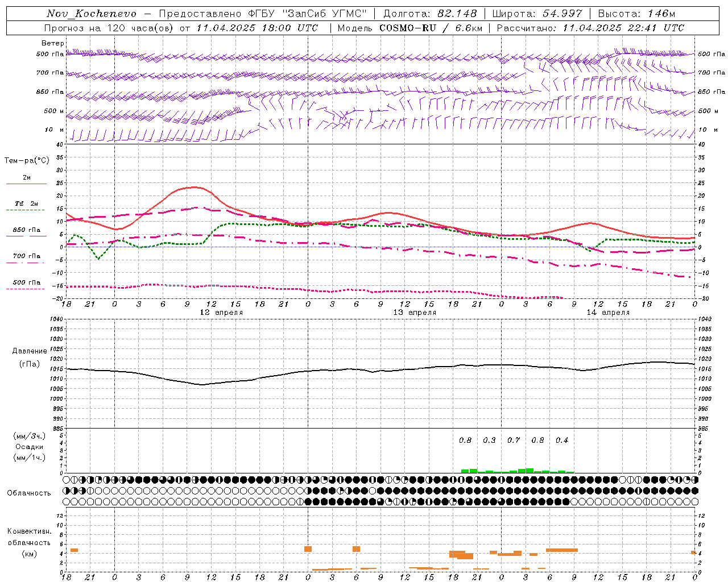Click the Nov_Kochenevo station title

click(x=92, y=14)
